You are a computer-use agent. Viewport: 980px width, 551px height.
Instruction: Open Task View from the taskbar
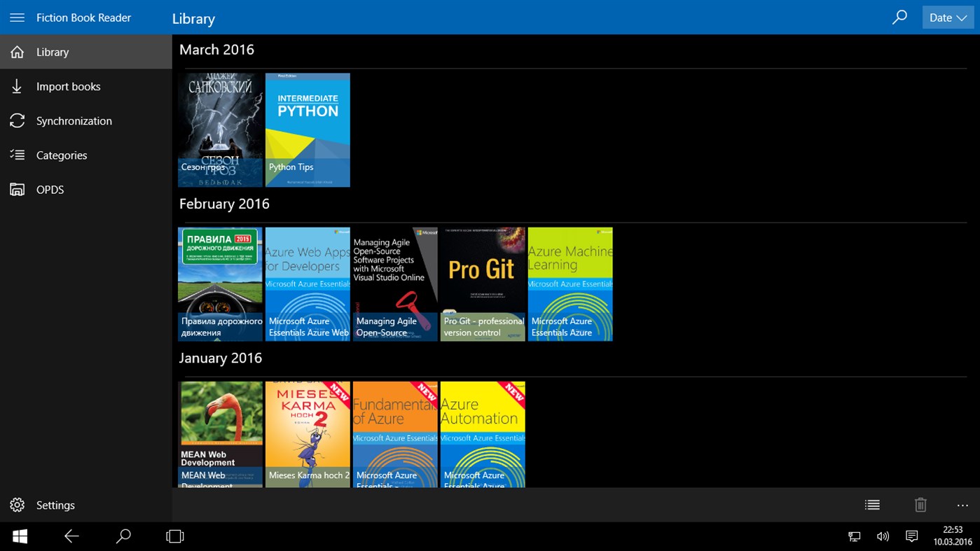[174, 536]
